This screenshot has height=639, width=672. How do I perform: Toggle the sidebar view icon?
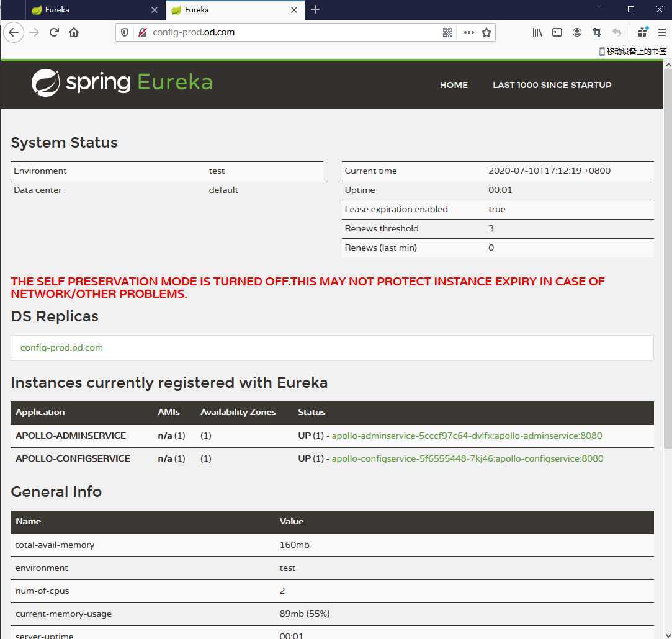pyautogui.click(x=557, y=32)
